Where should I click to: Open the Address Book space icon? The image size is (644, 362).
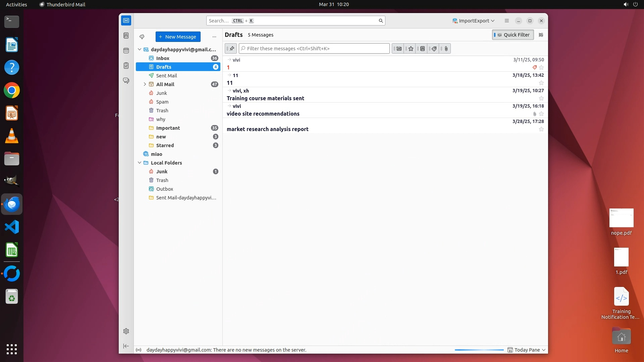pos(126,36)
